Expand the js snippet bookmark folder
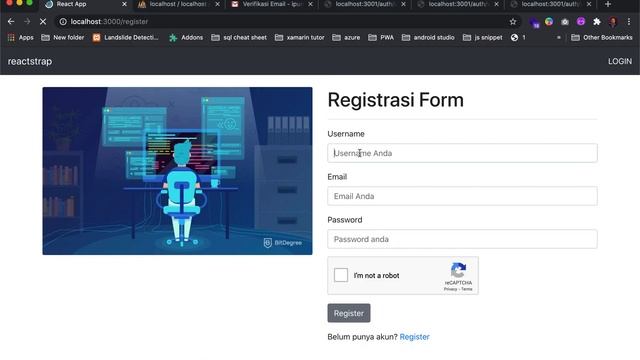 click(x=482, y=38)
